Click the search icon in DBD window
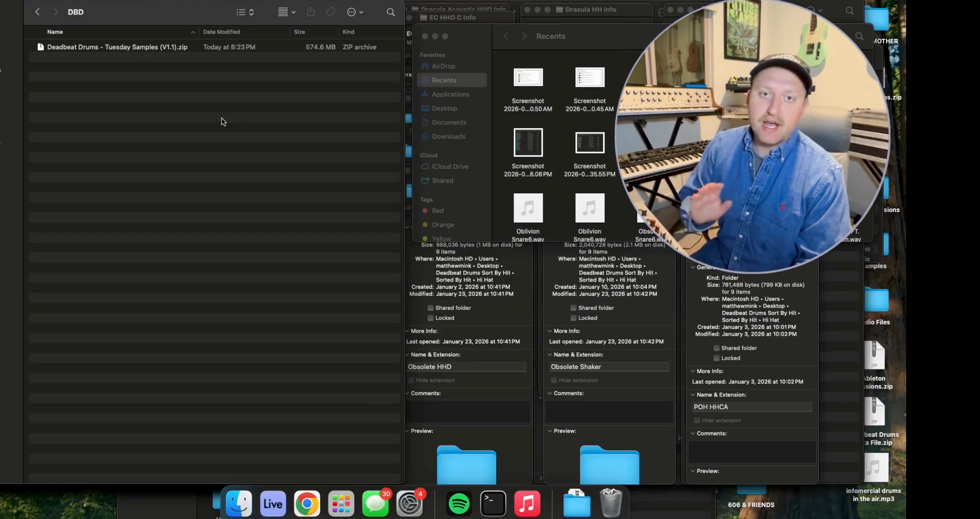 [x=391, y=12]
